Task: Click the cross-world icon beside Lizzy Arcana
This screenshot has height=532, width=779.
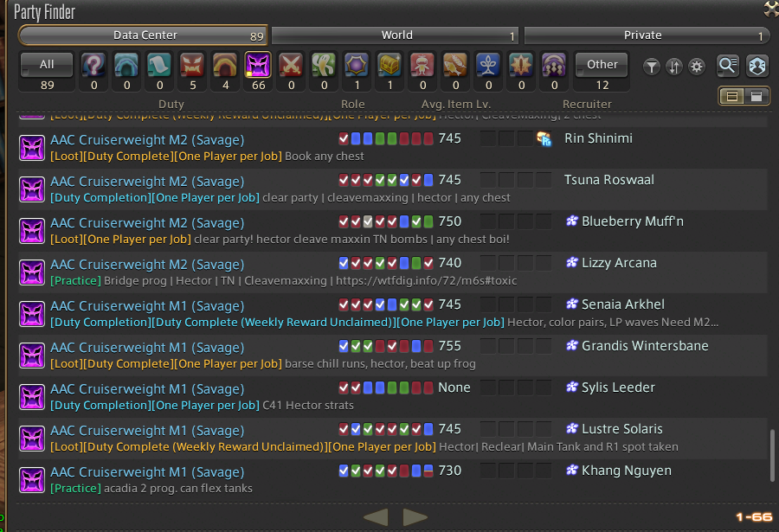Action: tap(572, 262)
